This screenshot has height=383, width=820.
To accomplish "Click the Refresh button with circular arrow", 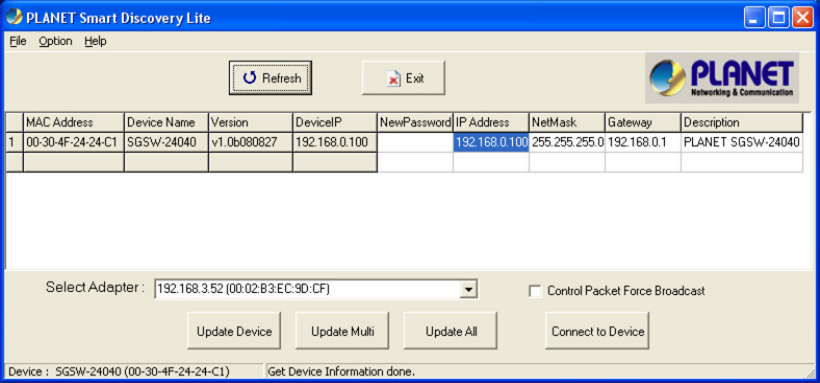I will click(270, 78).
